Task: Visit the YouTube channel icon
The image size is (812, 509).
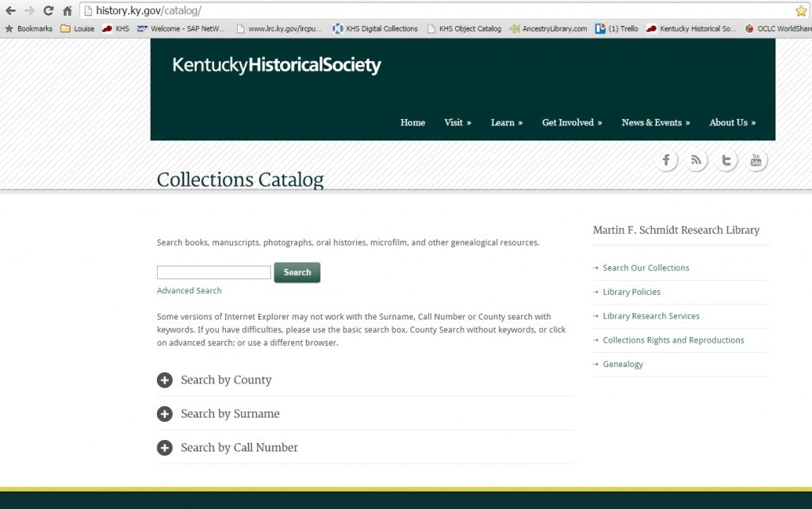Action: (756, 159)
